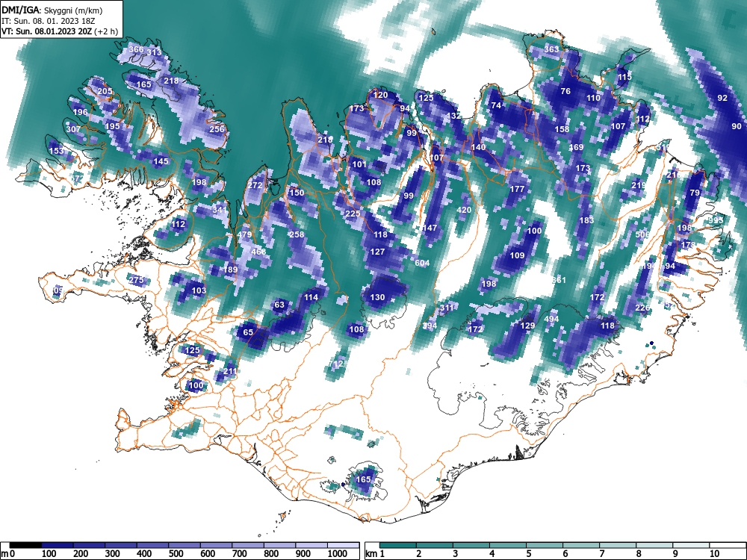Click the visibility value 420 on the map
This screenshot has height=560, width=747.
click(464, 210)
